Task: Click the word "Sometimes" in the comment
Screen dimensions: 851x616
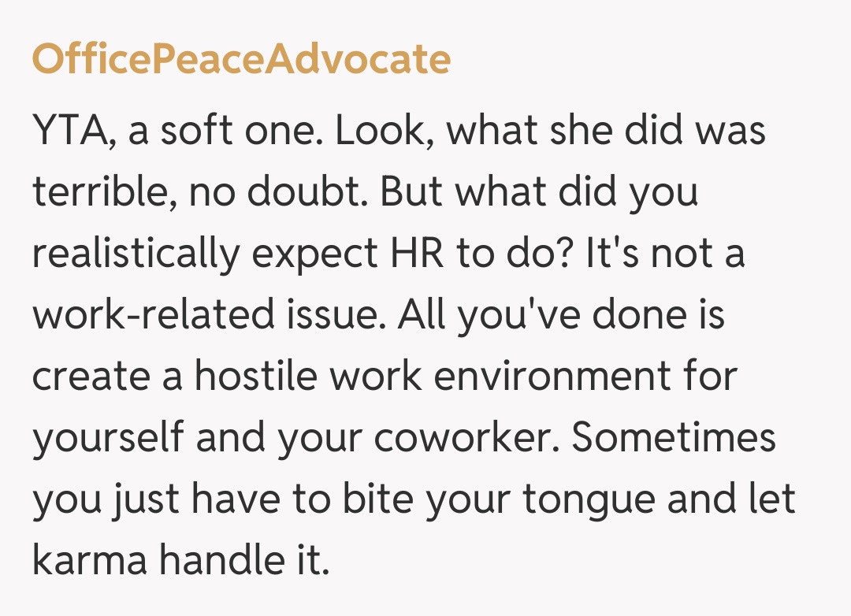Action: (674, 438)
